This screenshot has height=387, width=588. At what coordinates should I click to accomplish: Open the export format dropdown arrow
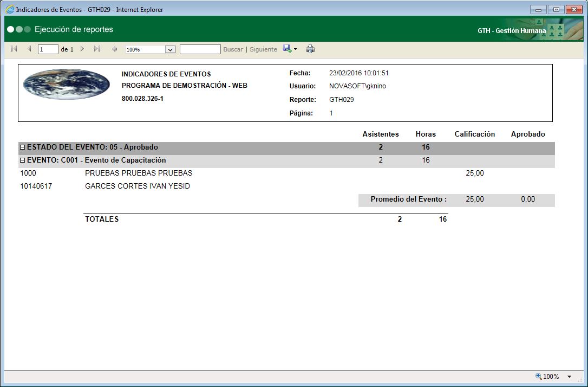294,49
